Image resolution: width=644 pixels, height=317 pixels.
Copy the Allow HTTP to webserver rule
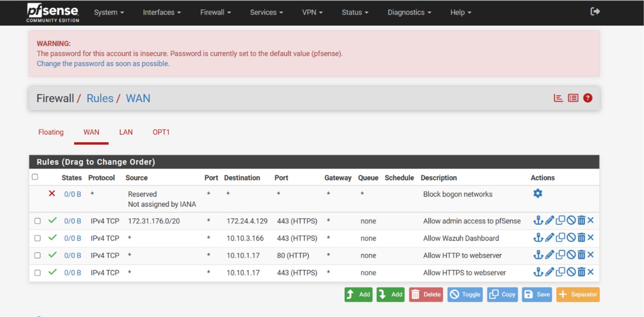[x=560, y=255]
